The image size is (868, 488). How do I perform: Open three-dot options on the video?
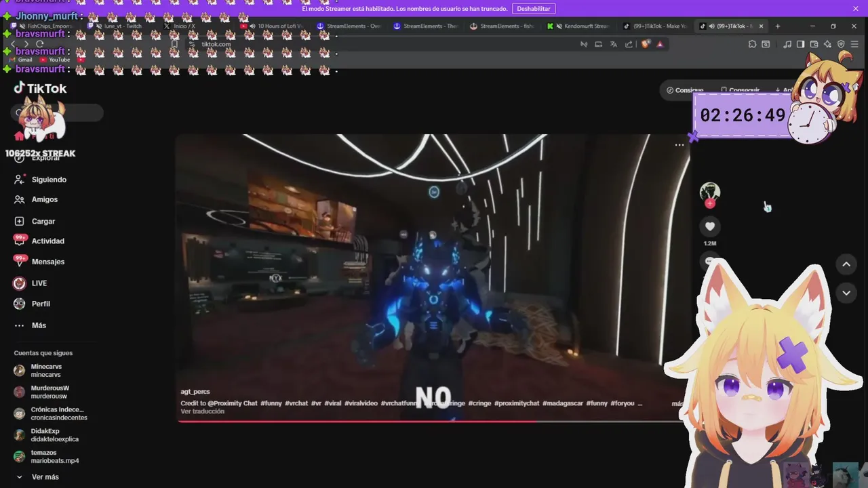pyautogui.click(x=679, y=145)
